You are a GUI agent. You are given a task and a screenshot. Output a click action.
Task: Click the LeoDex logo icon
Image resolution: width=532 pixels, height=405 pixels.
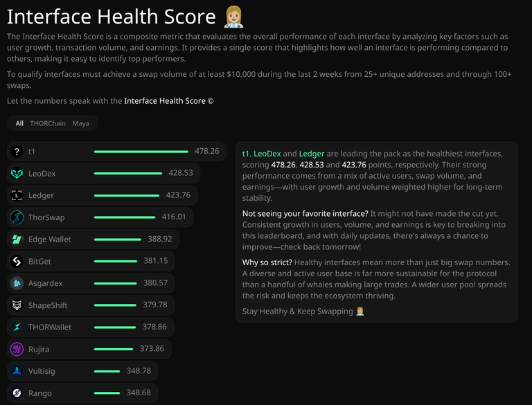point(17,173)
